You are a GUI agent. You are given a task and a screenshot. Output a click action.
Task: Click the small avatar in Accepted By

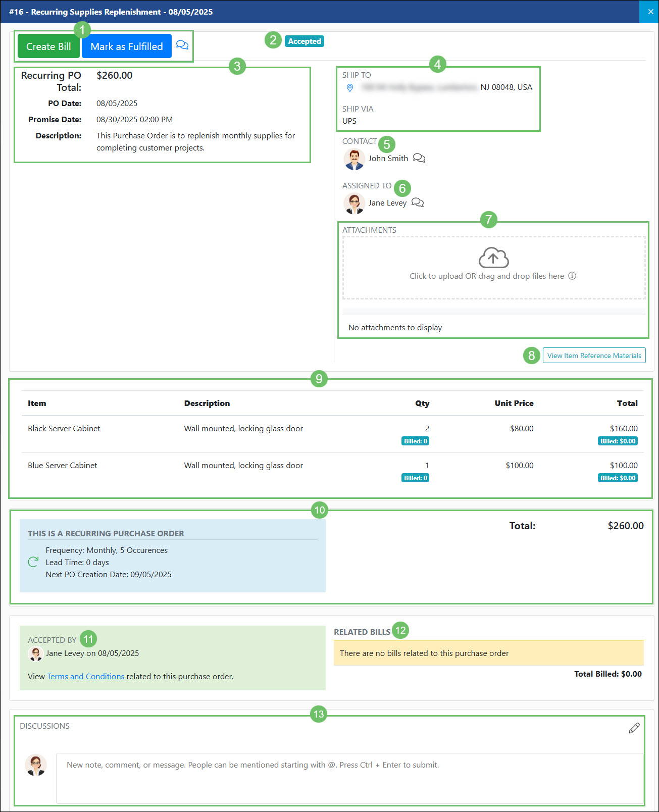click(35, 654)
